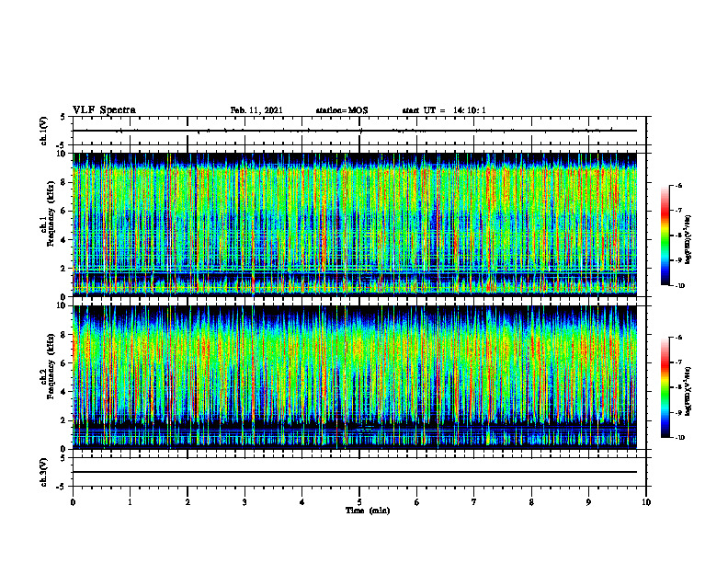The height and width of the screenshot is (563, 728).
Task: Click the '0' tick label on the time axis
Action: tap(73, 502)
